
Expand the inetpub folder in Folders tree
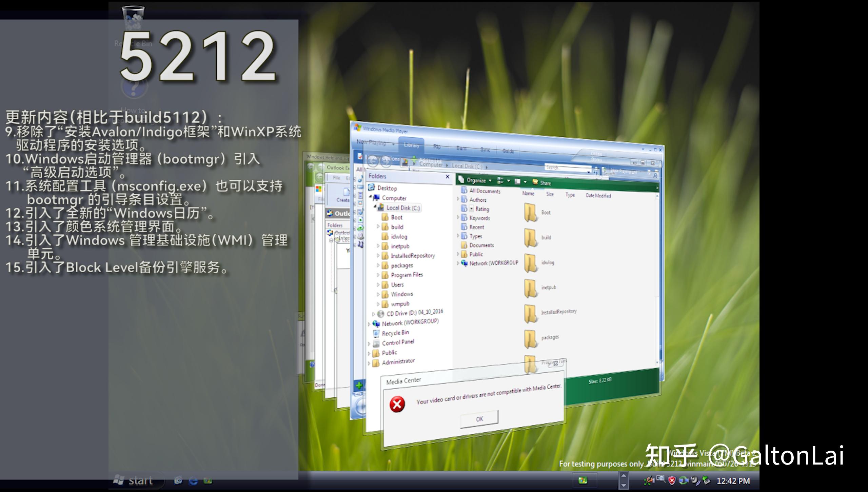click(x=378, y=246)
